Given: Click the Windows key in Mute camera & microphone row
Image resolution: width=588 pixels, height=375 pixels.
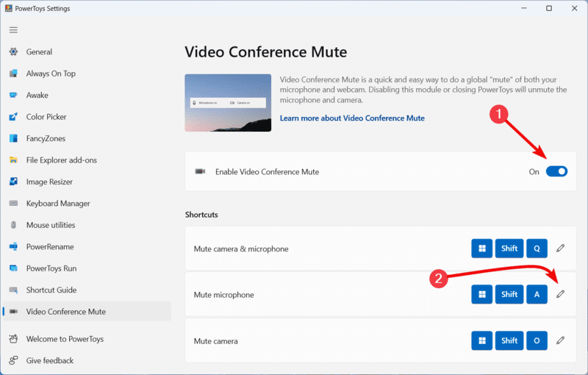Looking at the screenshot, I should (x=482, y=249).
